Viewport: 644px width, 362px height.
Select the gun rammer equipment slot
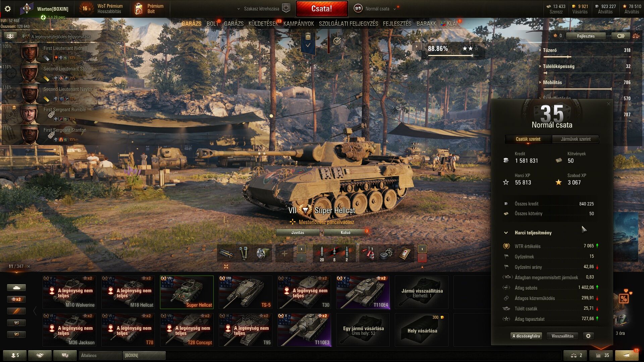coord(226,253)
